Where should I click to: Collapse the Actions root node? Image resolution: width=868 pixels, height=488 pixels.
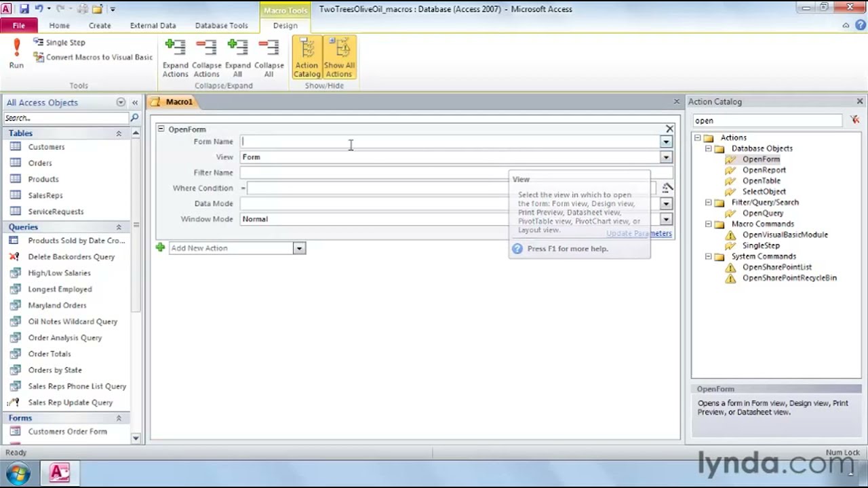pos(697,138)
